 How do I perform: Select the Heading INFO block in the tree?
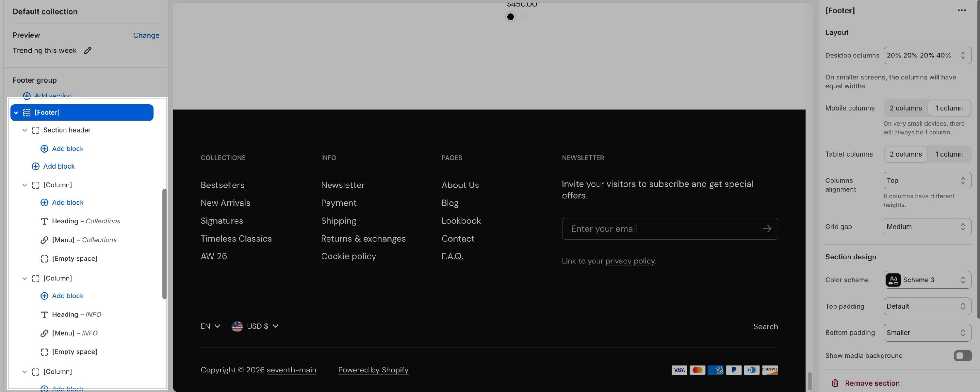[76, 315]
